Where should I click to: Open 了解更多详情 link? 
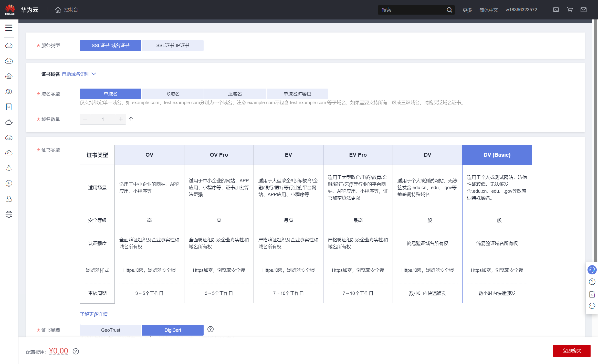94,314
